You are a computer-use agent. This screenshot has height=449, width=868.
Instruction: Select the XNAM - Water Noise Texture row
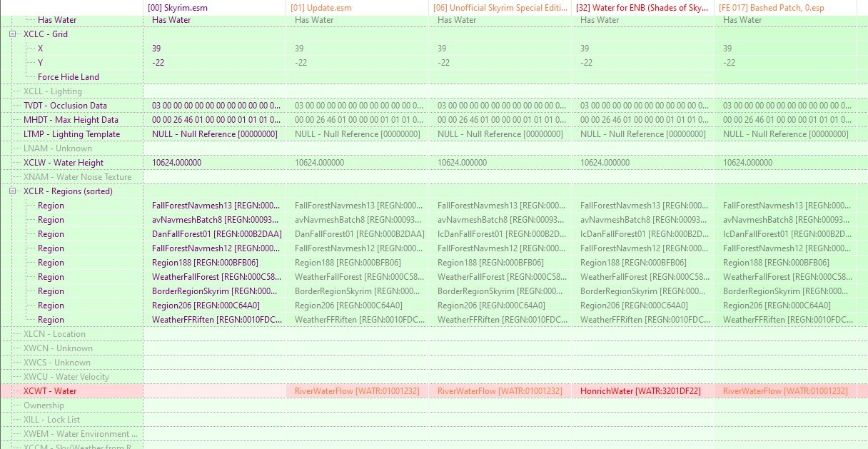coord(77,177)
